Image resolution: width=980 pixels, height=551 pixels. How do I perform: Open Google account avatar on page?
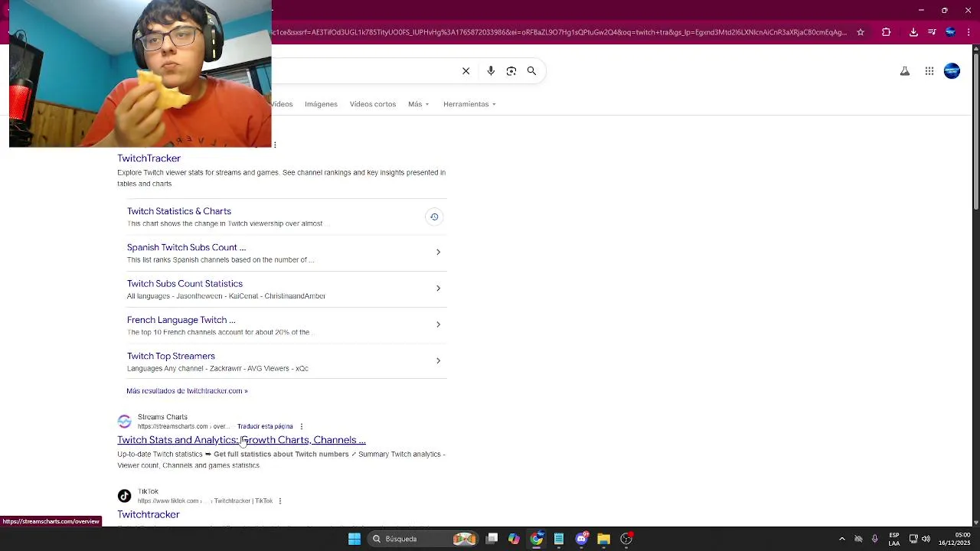tap(952, 71)
